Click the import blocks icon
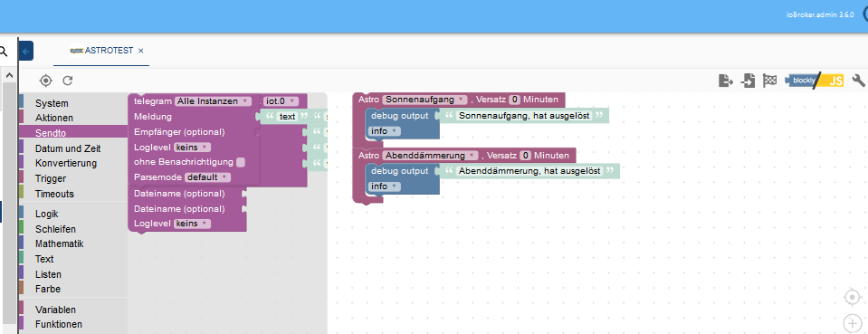The height and width of the screenshot is (334, 868). click(748, 81)
